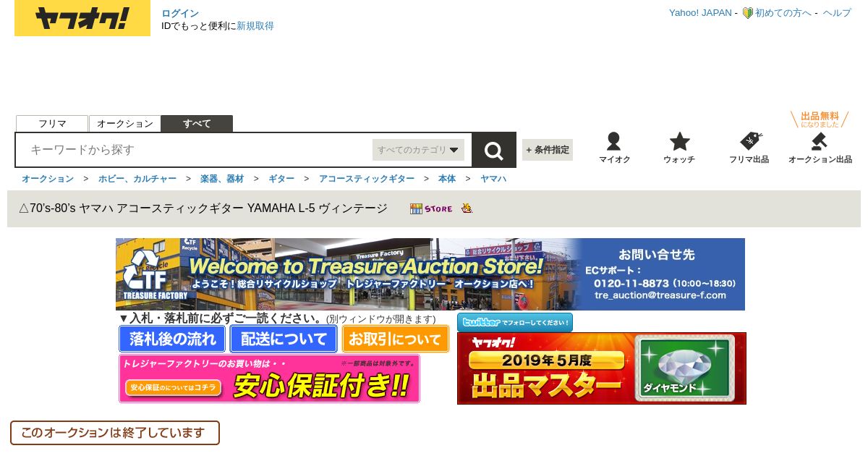This screenshot has width=868, height=456.
Task: Click the 新規取得 link
Action: (x=255, y=26)
